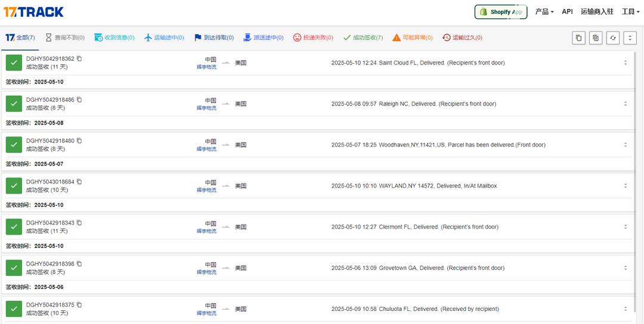Click '成功签收 (11 天)' under DGHY5042918343
The width and height of the screenshot is (644, 324).
click(x=47, y=231)
